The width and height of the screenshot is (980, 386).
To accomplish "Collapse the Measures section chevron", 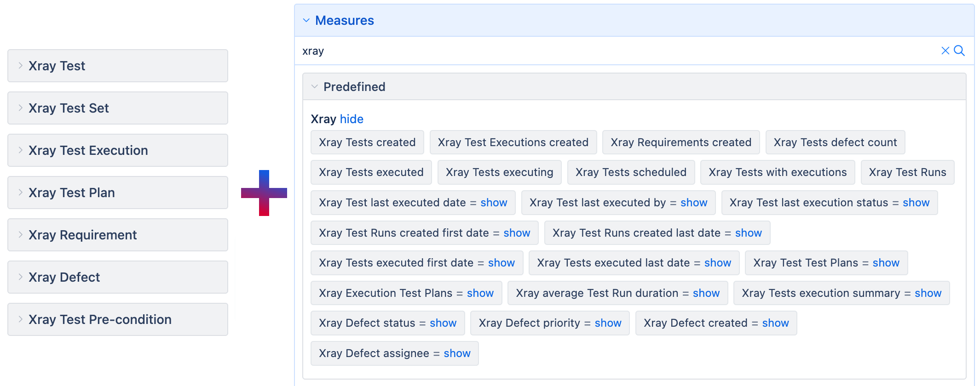I will 306,20.
